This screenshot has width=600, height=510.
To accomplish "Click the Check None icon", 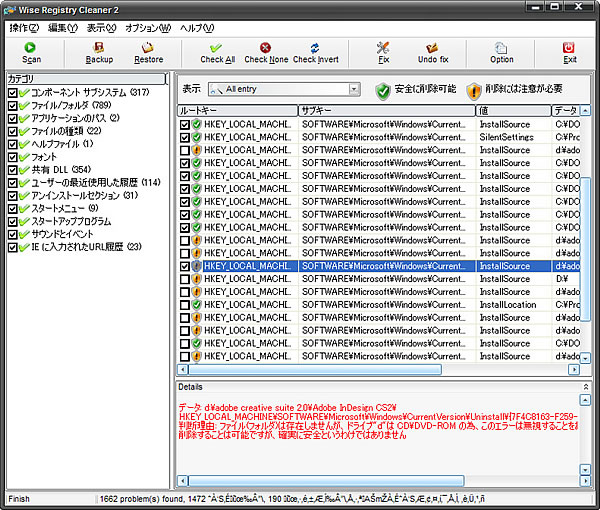I will pos(266,47).
